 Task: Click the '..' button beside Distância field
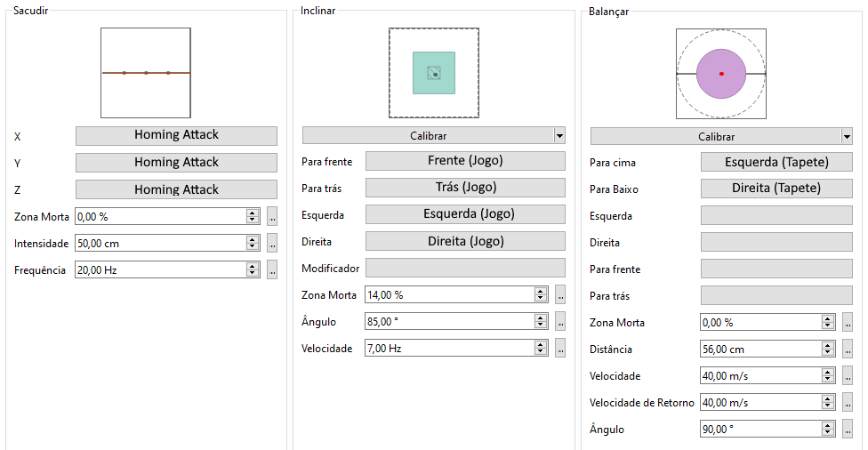[848, 350]
